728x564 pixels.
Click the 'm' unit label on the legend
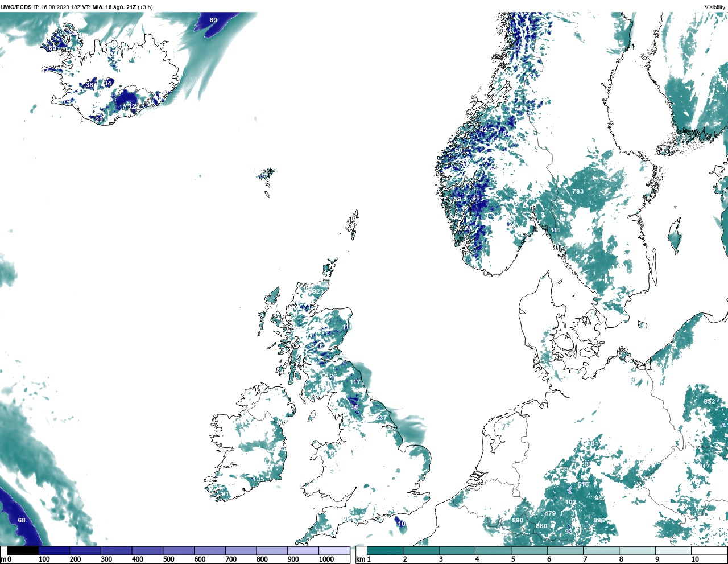[x=3, y=559]
